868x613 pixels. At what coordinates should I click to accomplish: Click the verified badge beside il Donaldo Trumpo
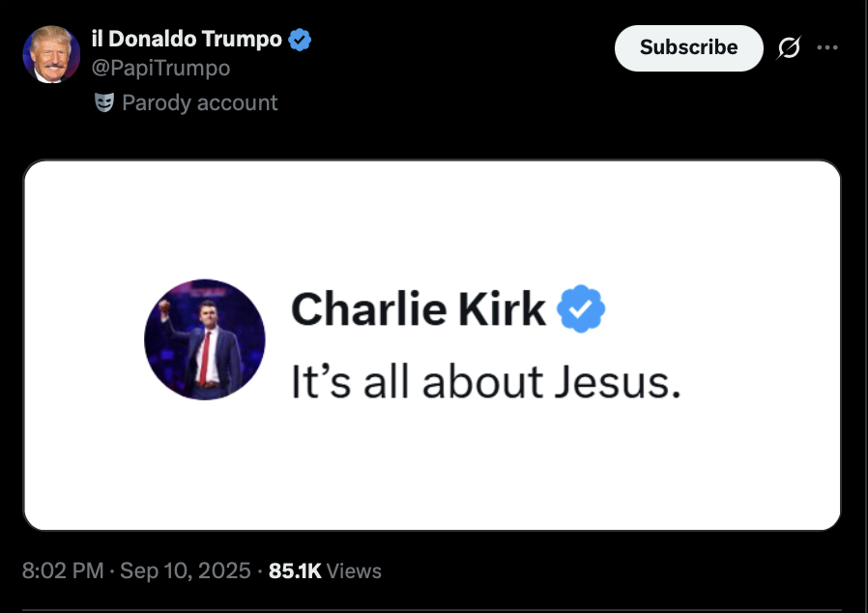pos(301,40)
